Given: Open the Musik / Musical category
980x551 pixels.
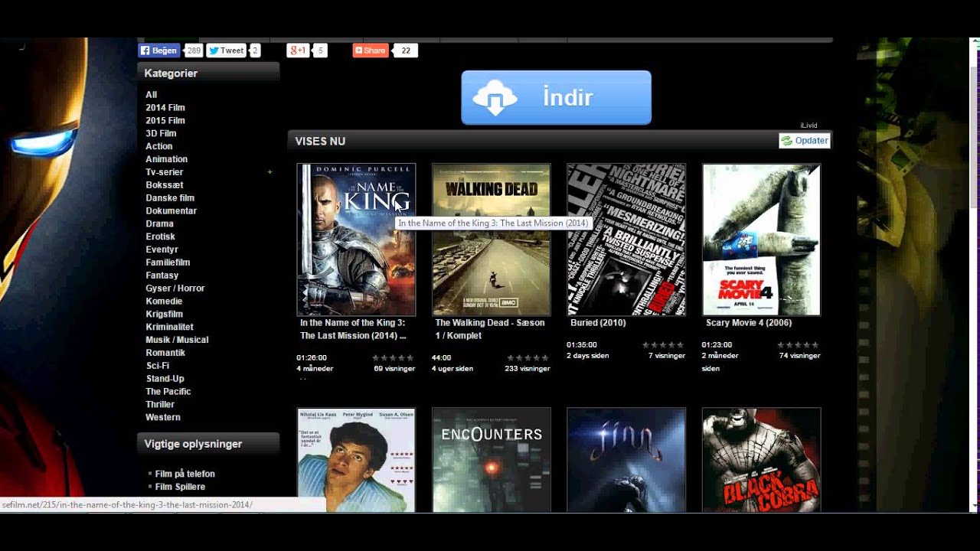Looking at the screenshot, I should point(178,340).
